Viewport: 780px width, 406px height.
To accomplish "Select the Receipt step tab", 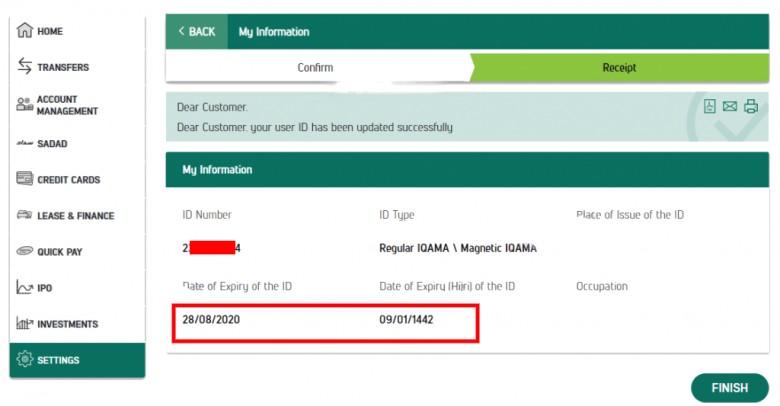I will coord(619,67).
